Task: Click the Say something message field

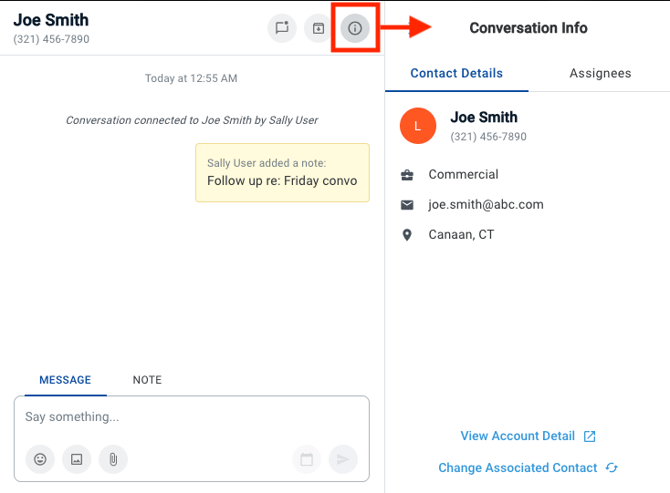Action: pyautogui.click(x=190, y=417)
